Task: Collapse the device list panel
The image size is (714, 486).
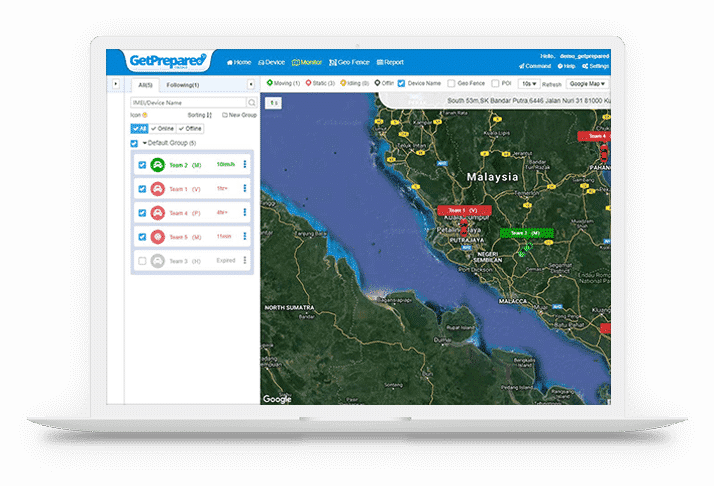Action: coord(251,84)
